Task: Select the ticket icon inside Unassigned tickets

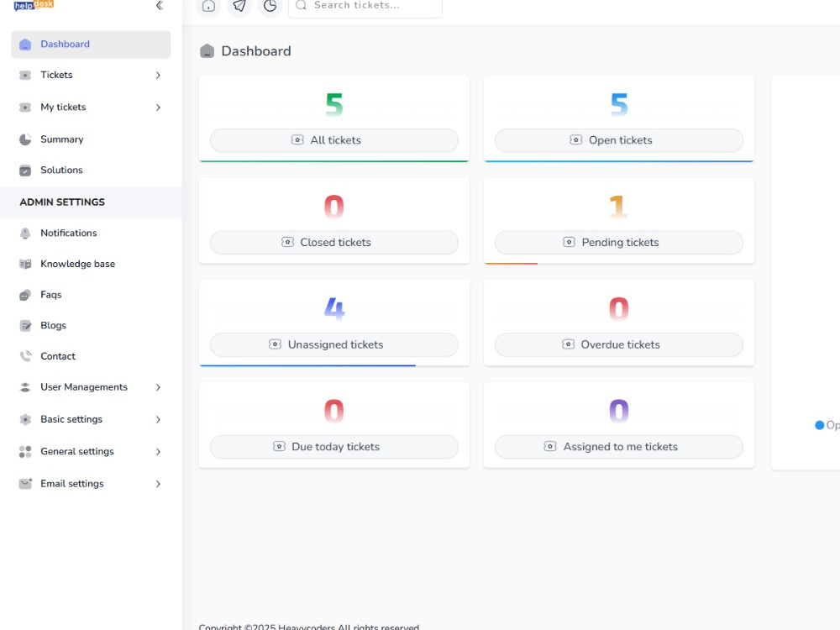Action: (x=275, y=344)
